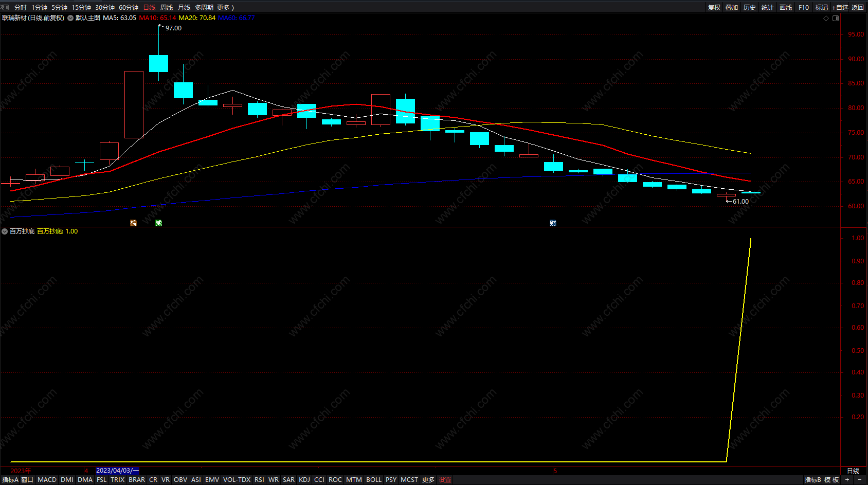Select the EMV indicator tab
Image resolution: width=868 pixels, height=485 pixels.
coord(212,480)
